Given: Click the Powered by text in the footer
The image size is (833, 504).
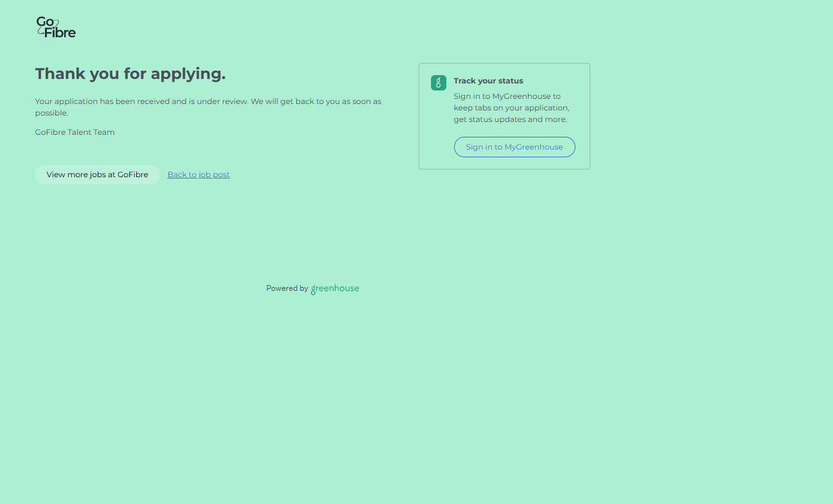Looking at the screenshot, I should 287,289.
